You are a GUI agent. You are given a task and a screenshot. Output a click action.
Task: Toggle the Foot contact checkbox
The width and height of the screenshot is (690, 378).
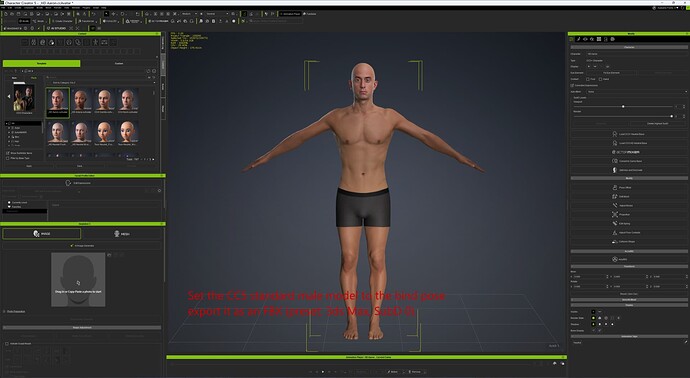(x=587, y=79)
